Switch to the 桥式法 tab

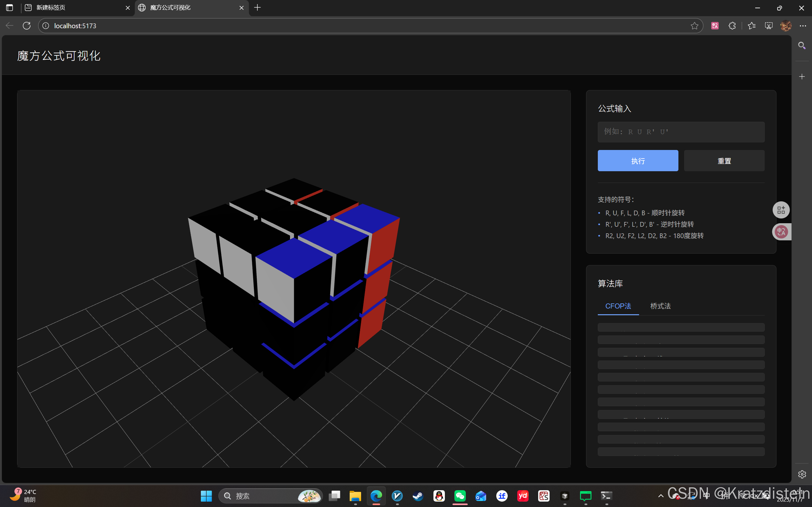[x=660, y=306]
